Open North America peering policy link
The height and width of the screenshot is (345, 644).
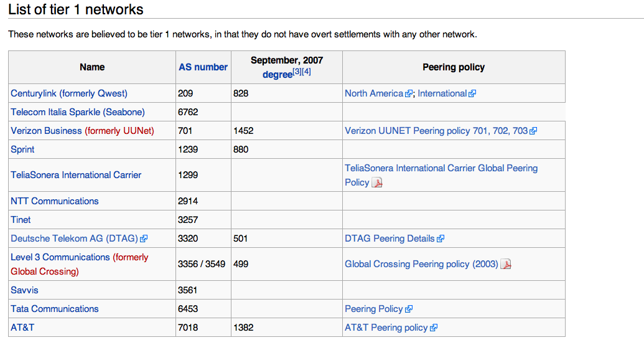(x=374, y=93)
